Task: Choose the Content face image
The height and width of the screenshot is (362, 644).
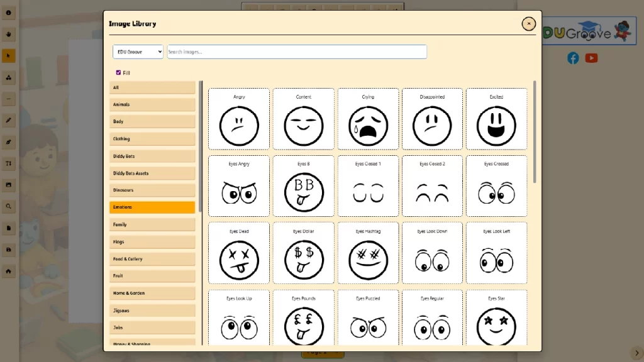Action: click(304, 119)
